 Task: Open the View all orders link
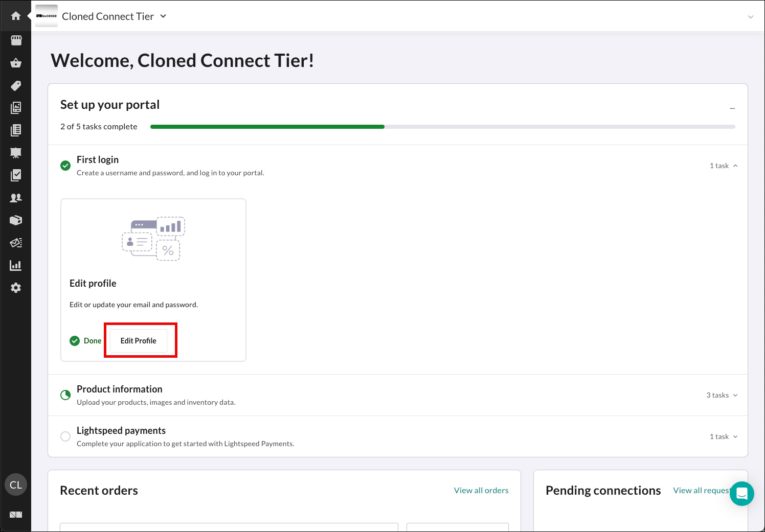[x=481, y=491]
